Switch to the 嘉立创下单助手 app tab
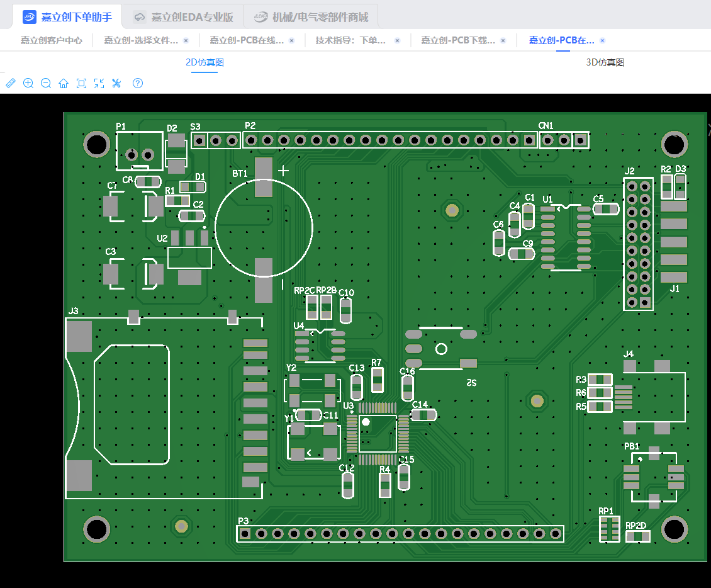Screen dimensions: 711x588 point(67,17)
